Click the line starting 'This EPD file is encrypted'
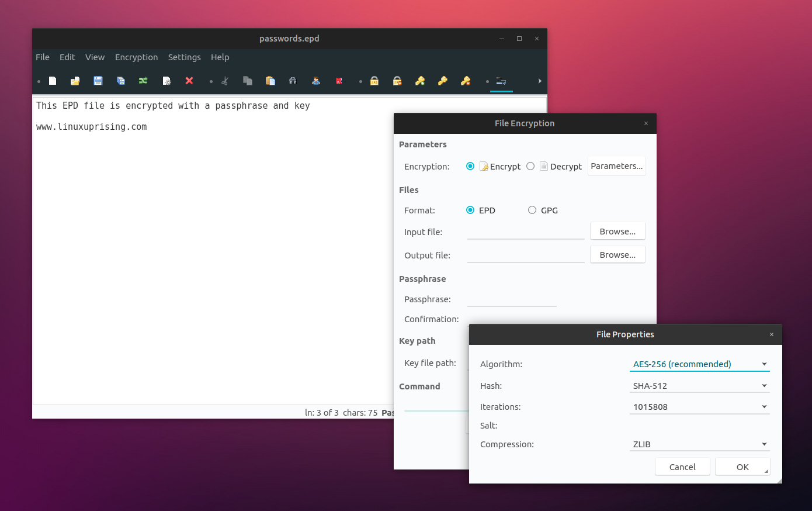 pos(173,106)
